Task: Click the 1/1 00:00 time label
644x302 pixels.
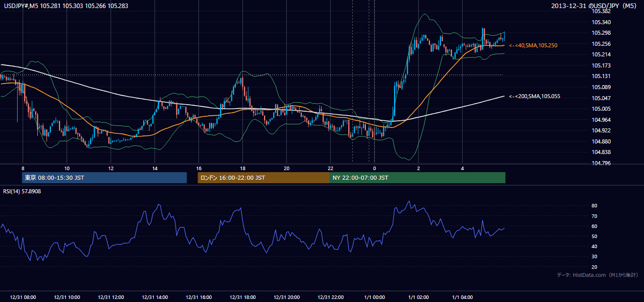Action: pos(375,297)
